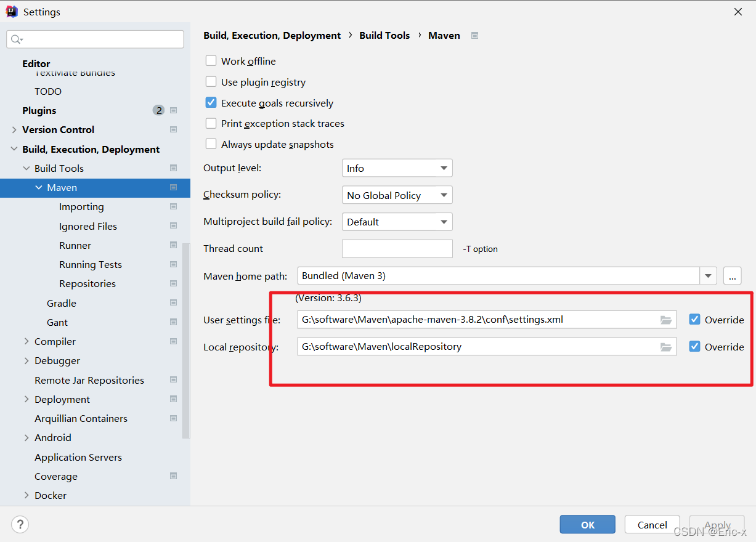Click the folder icon in Local repository field
756x542 pixels.
click(x=665, y=347)
